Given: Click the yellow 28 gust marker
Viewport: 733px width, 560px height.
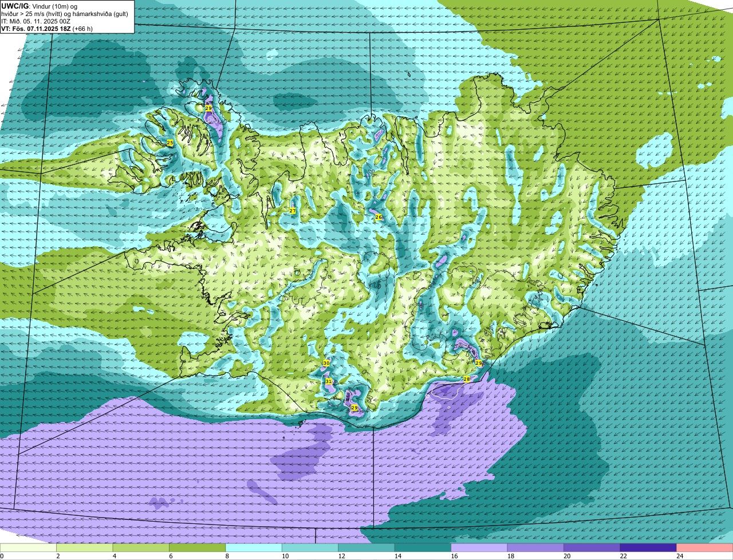Looking at the screenshot, I should click(x=467, y=379).
